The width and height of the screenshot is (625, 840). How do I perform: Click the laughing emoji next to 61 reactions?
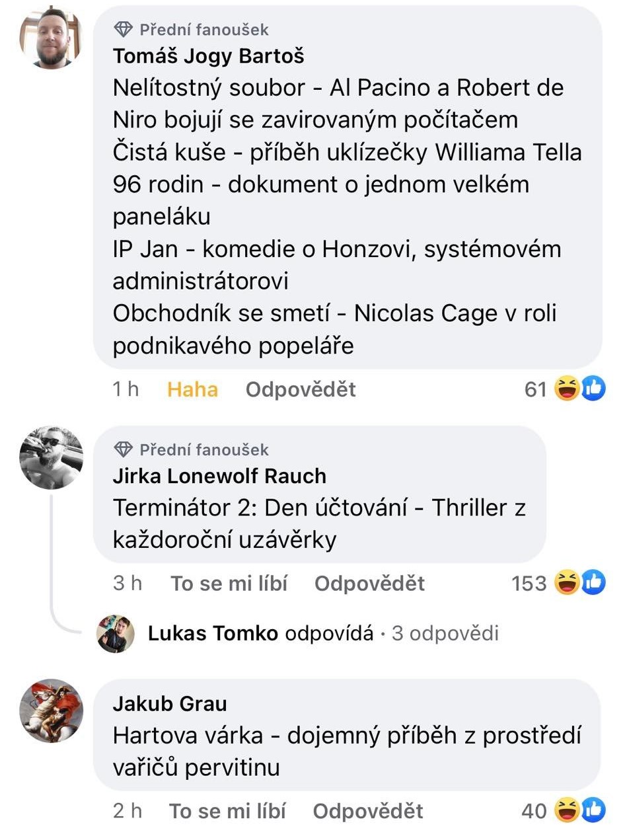click(567, 389)
